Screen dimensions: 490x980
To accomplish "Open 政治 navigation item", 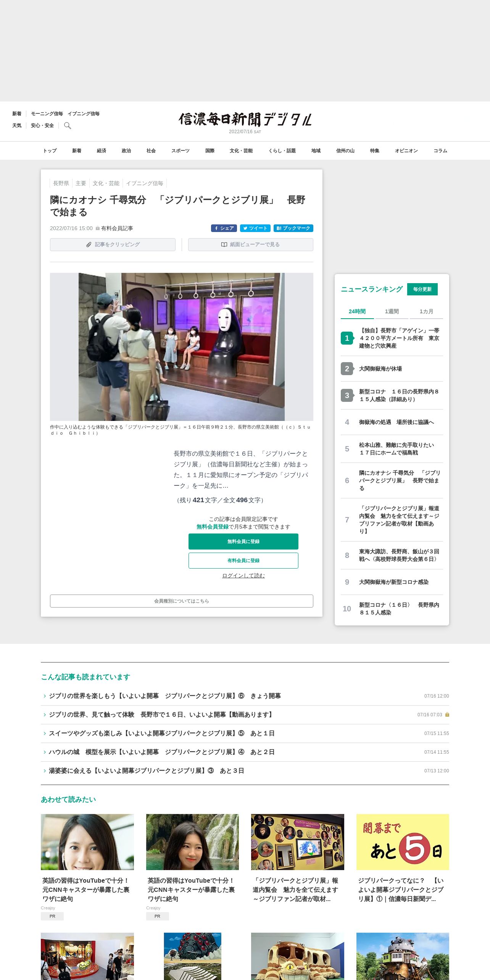I will tap(126, 151).
